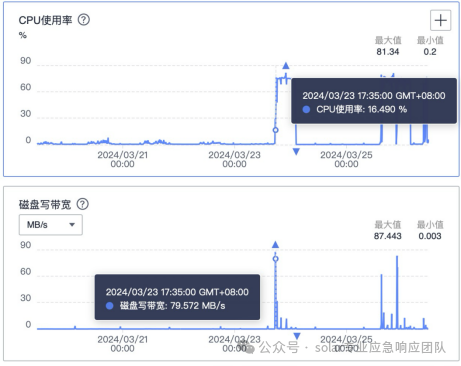
Task: Click the CPU使用率 chart title
Action: 45,20
